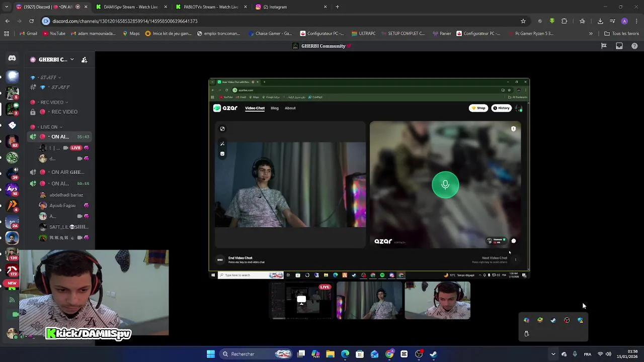Collapse the REC VIDEO category
Viewport: 644px width, 362px height.
(x=49, y=102)
